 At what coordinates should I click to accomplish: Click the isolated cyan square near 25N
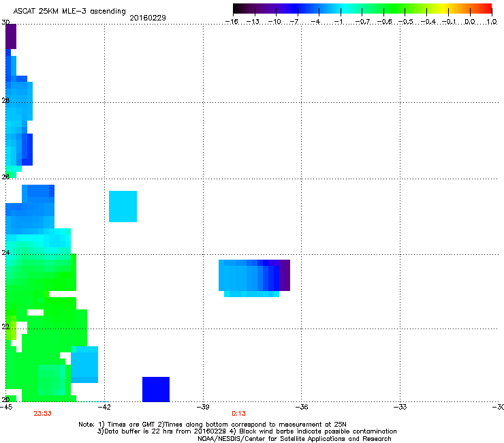coord(123,207)
